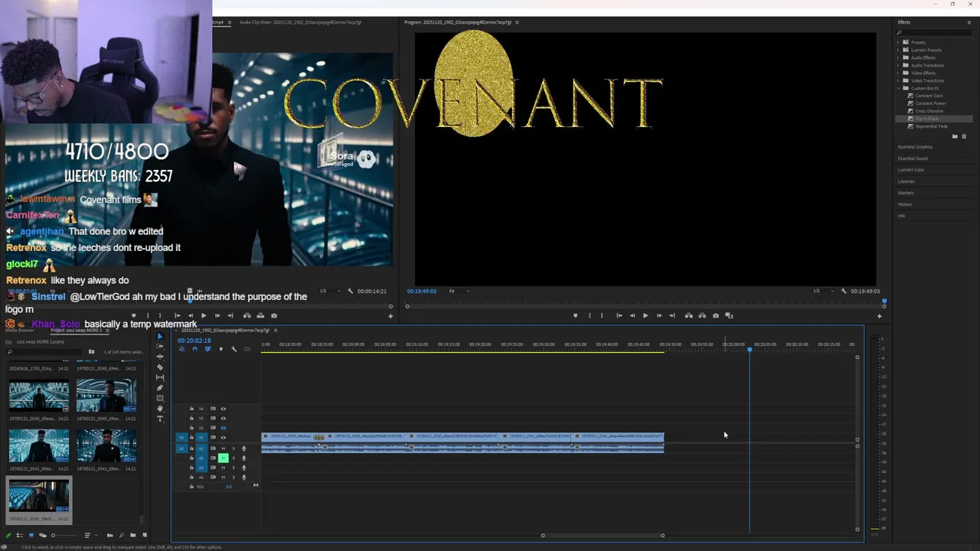
Task: Step back one frame in Program monitor
Action: pyautogui.click(x=632, y=315)
